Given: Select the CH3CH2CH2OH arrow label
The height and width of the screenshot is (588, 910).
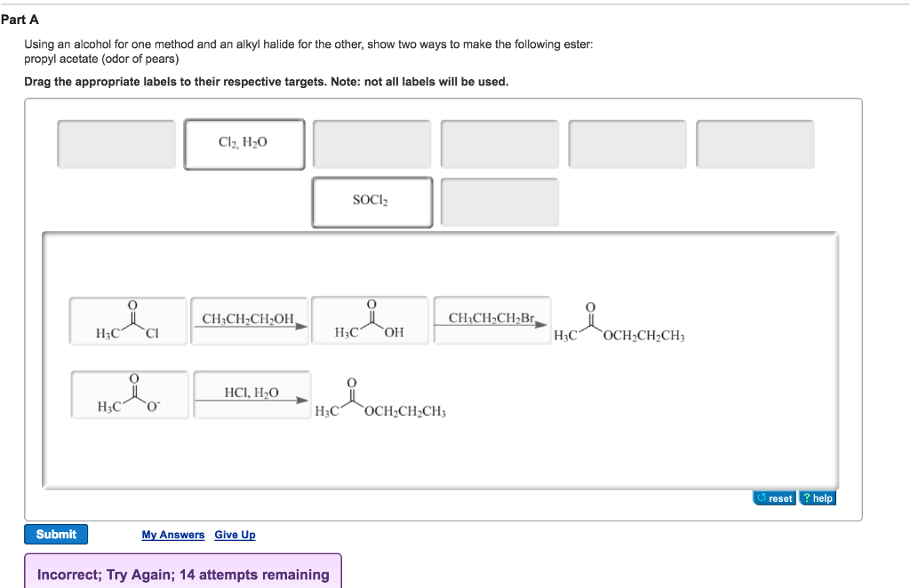Looking at the screenshot, I should (249, 320).
